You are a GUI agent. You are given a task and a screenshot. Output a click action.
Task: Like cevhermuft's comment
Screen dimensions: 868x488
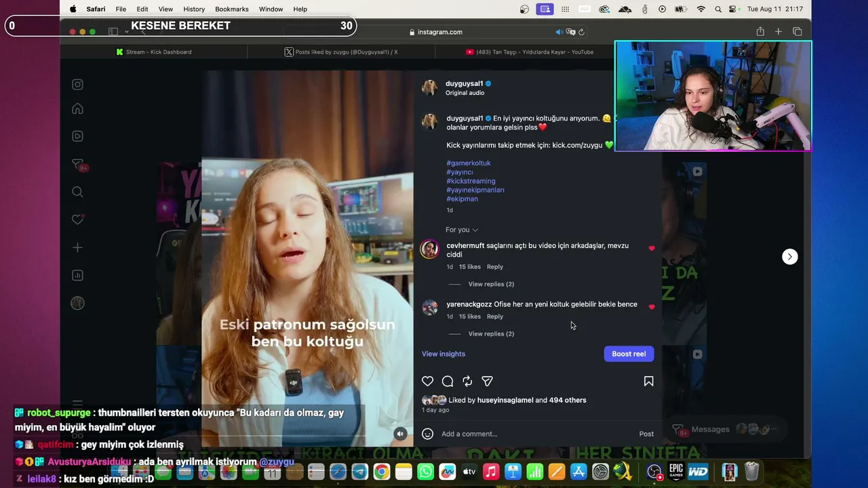[652, 249]
